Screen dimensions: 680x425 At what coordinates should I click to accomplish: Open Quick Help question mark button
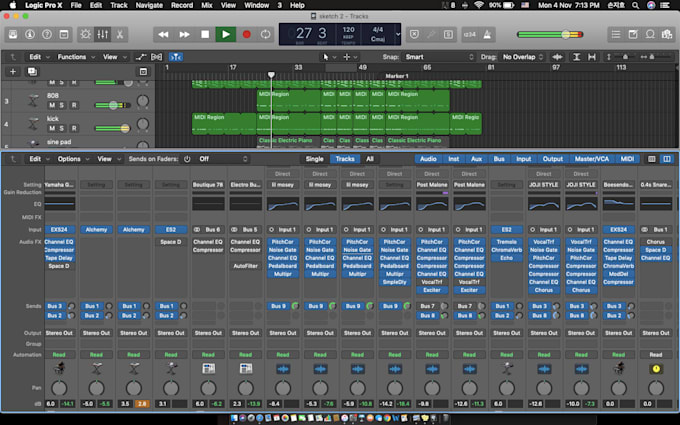(x=47, y=35)
